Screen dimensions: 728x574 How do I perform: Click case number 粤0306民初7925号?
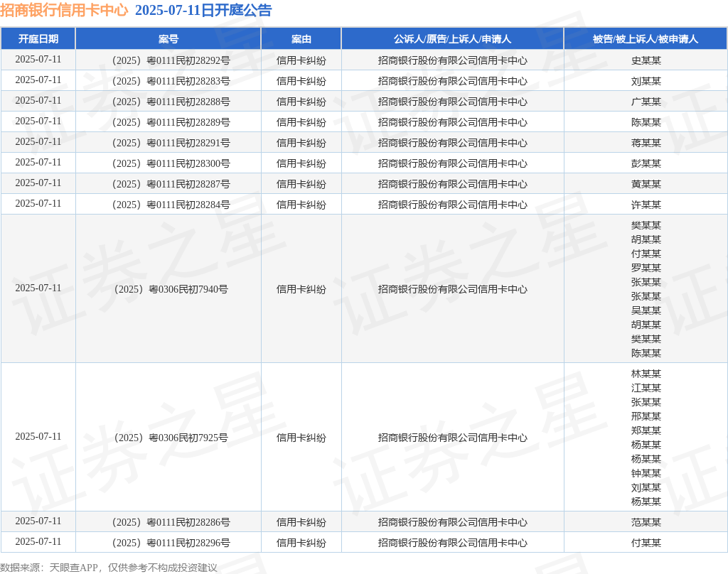coord(188,438)
